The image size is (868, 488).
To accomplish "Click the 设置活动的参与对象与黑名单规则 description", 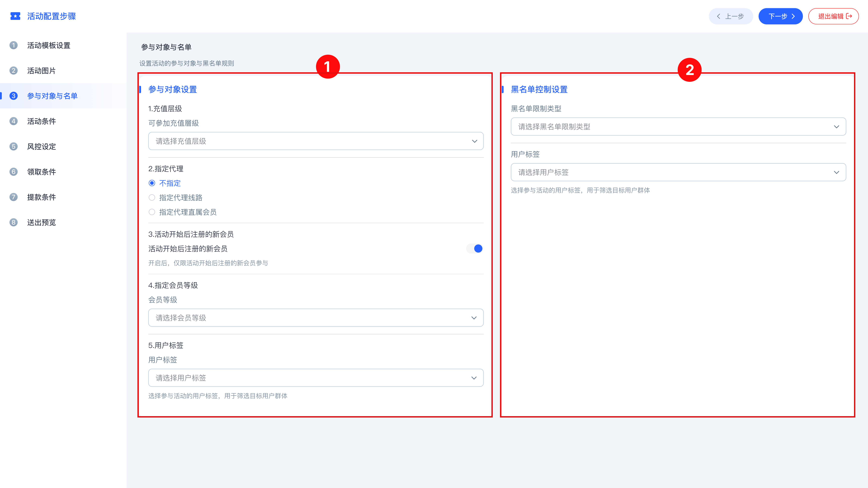I will coord(187,63).
